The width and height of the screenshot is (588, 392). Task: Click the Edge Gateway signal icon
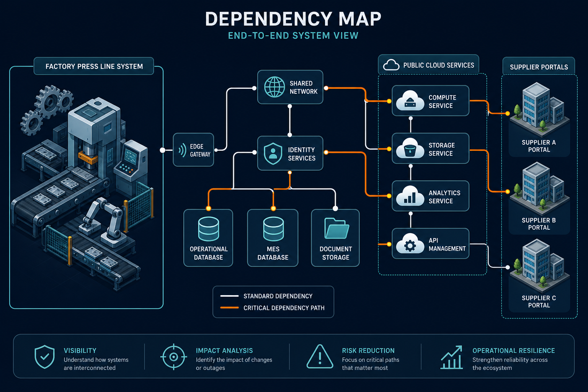click(182, 150)
